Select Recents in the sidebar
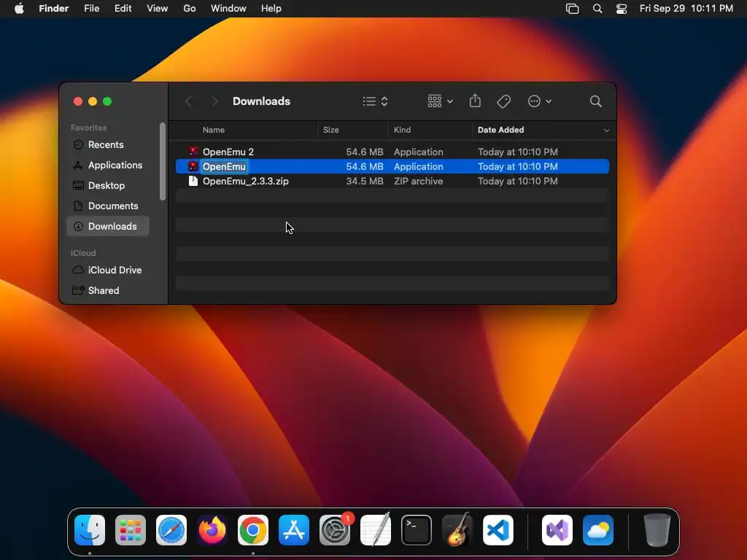 (x=108, y=145)
